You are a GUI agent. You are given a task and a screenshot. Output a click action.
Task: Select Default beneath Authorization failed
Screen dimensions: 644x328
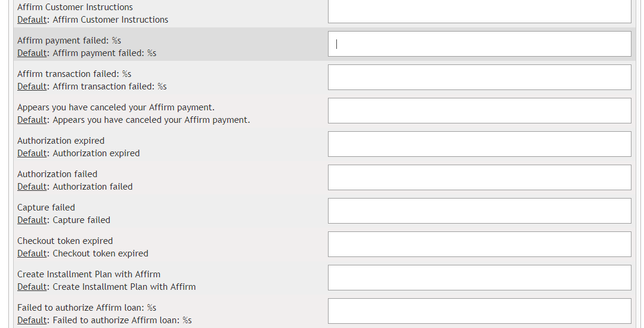pos(32,187)
